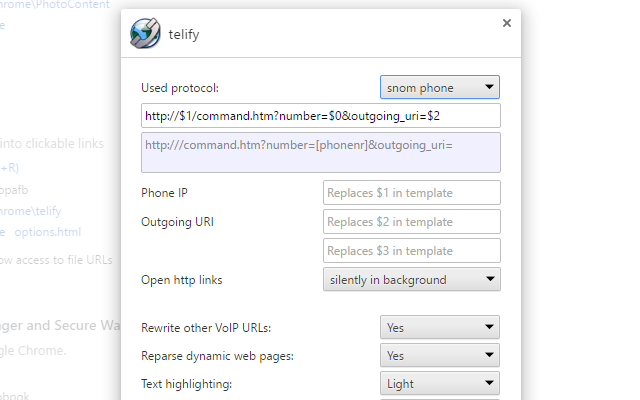Viewport: 640px width, 400px height.
Task: Click the snom phone dropdown arrow
Action: 489,87
